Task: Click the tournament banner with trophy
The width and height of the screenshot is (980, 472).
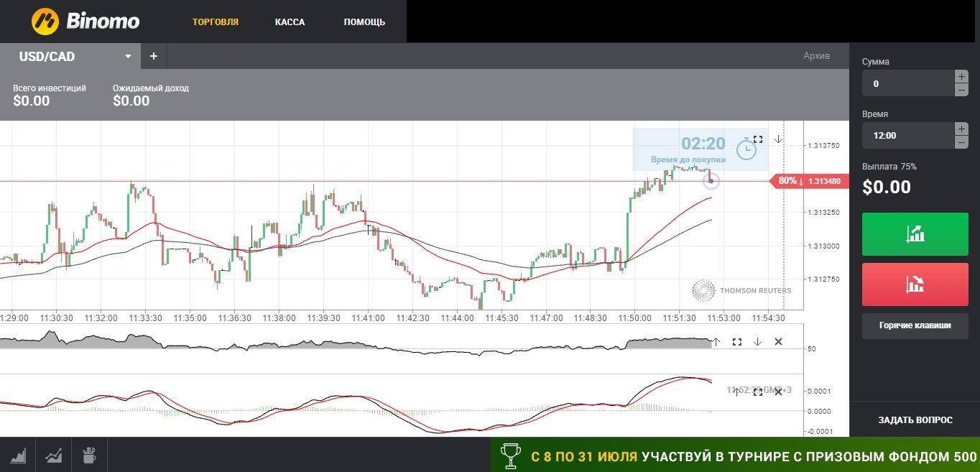Action: coord(735,455)
